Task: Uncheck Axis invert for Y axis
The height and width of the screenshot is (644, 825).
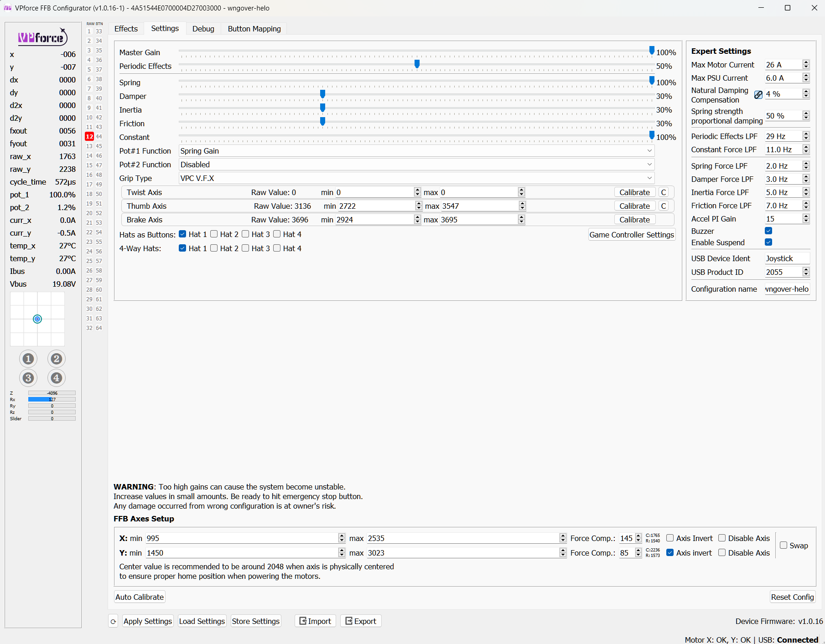Action: click(x=670, y=553)
